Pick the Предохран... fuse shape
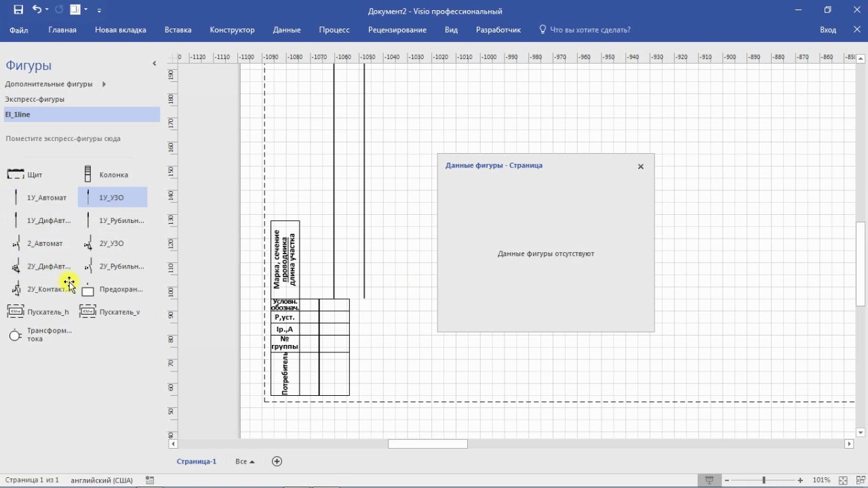868x488 pixels. 113,289
